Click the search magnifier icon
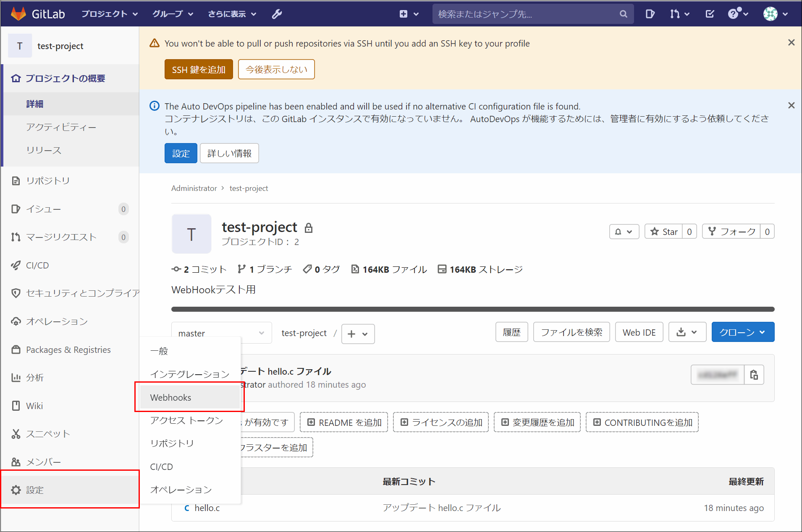The width and height of the screenshot is (802, 532). pyautogui.click(x=623, y=14)
